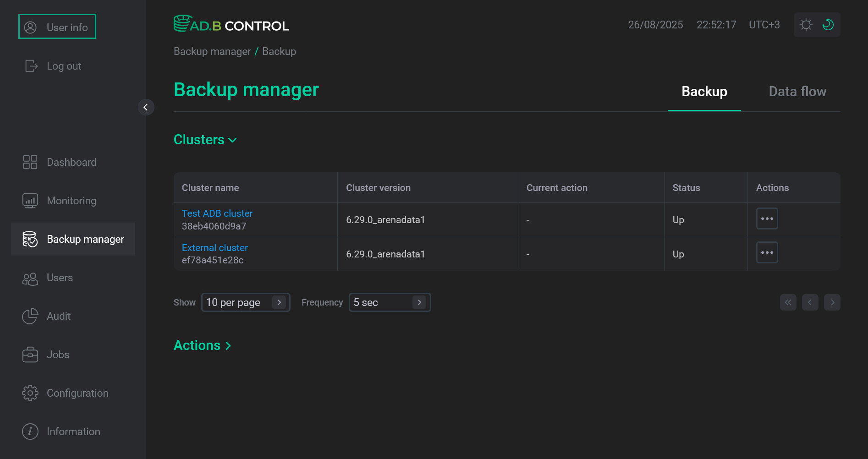This screenshot has height=459, width=868.
Task: Open External cluster details
Action: coord(214,247)
